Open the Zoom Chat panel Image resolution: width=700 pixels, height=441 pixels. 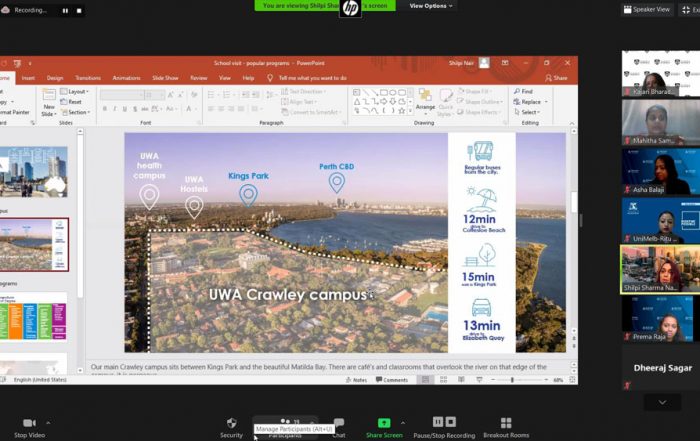pyautogui.click(x=339, y=428)
